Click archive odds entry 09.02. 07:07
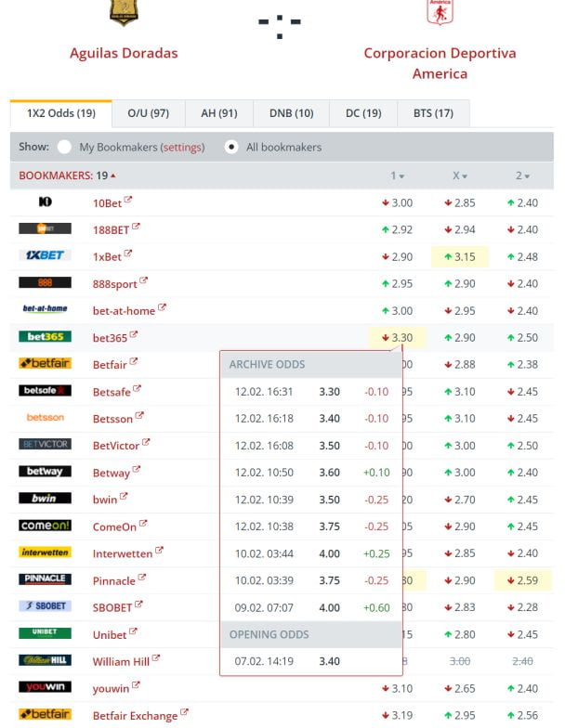The height and width of the screenshot is (728, 565). tap(310, 607)
